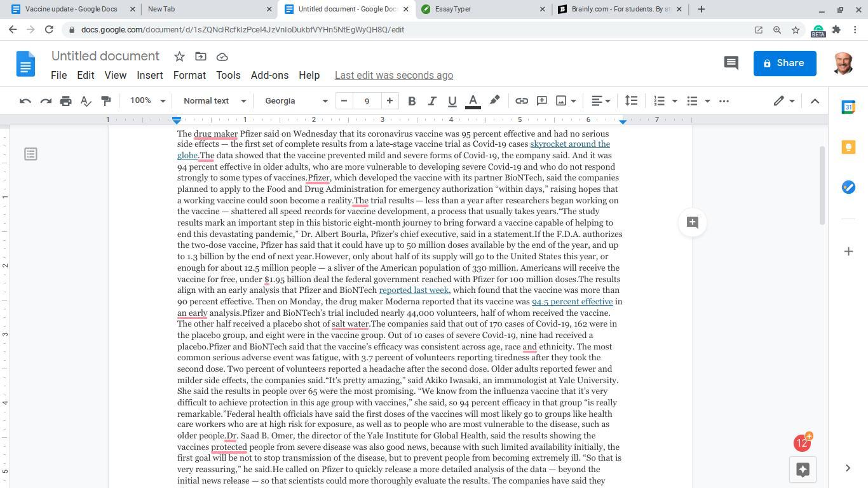868x488 pixels.
Task: Decrease font size with minus button
Action: point(344,101)
